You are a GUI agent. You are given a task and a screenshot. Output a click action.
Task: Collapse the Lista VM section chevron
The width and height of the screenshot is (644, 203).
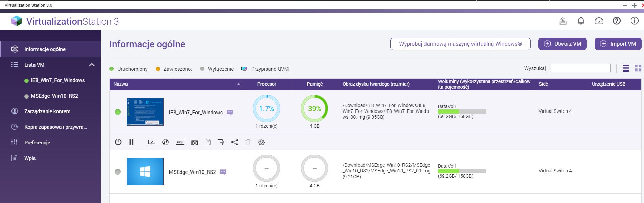(92, 65)
